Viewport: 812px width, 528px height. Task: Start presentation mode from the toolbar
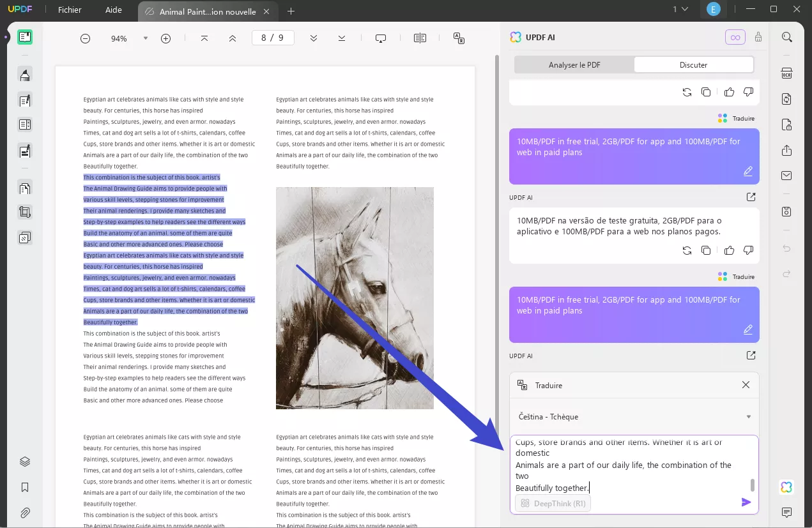click(x=380, y=38)
